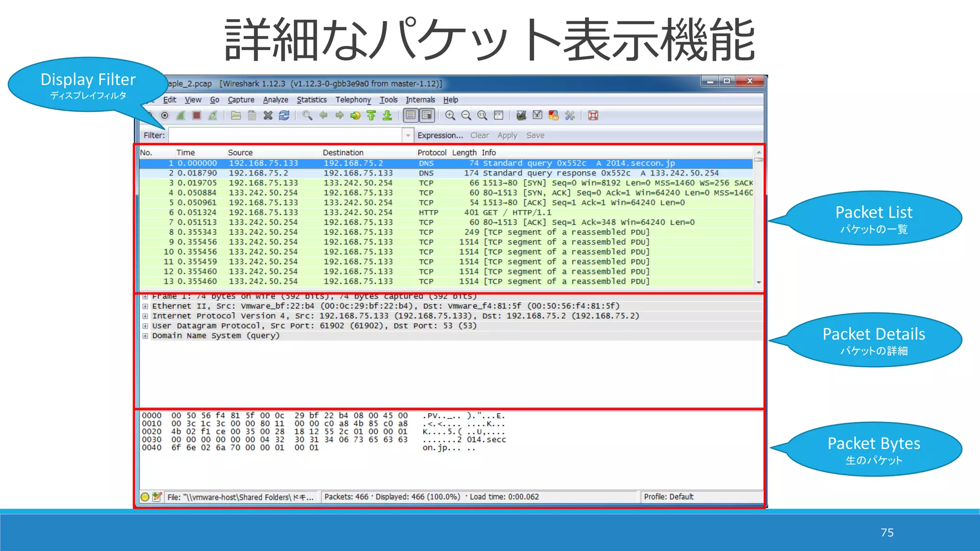Click packet list scrollbar up arrow
This screenshot has height=551, width=980.
pyautogui.click(x=758, y=152)
